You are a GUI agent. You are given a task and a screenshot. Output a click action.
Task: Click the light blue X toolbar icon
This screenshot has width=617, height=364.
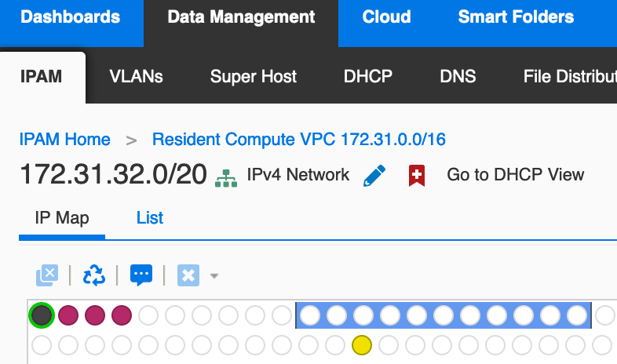[x=188, y=275]
